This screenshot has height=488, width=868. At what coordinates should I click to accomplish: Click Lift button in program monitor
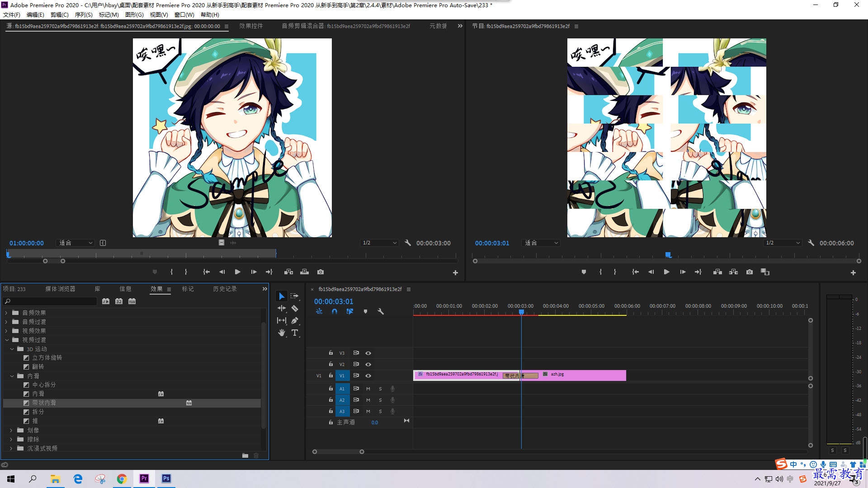717,272
